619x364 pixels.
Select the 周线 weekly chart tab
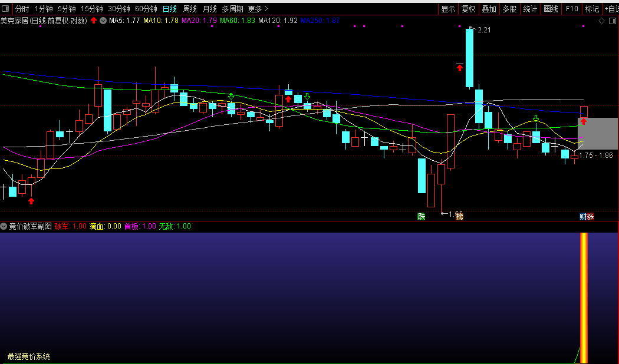189,9
